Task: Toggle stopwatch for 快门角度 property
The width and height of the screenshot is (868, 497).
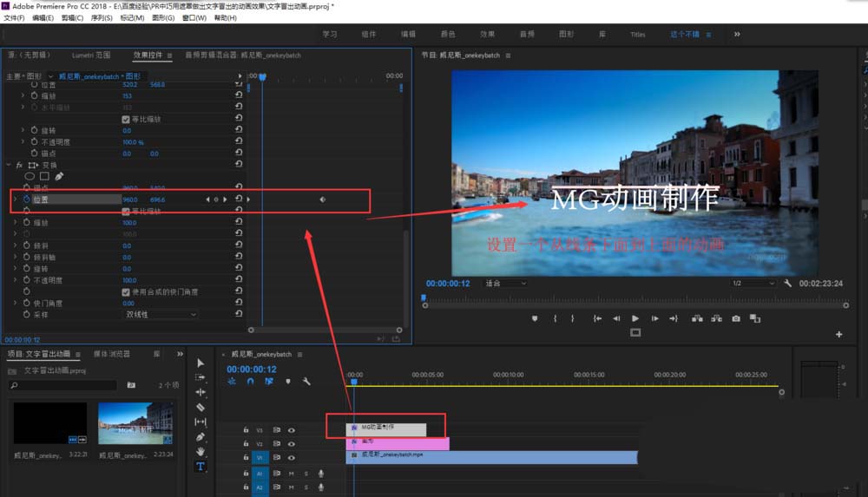Action: point(27,303)
